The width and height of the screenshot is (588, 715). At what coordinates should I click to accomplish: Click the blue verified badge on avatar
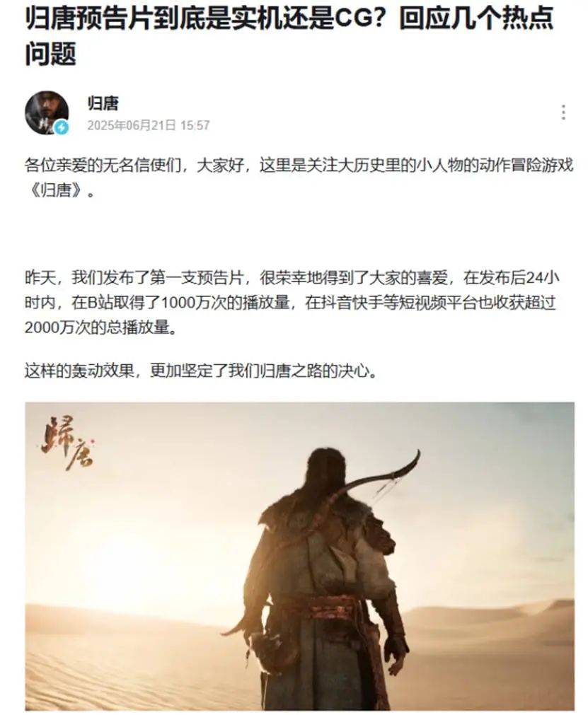pos(61,127)
